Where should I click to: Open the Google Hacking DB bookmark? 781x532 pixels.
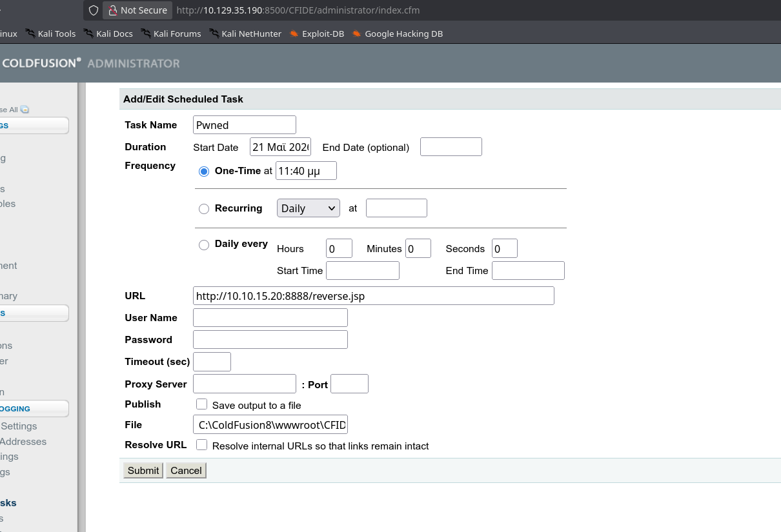pyautogui.click(x=398, y=34)
